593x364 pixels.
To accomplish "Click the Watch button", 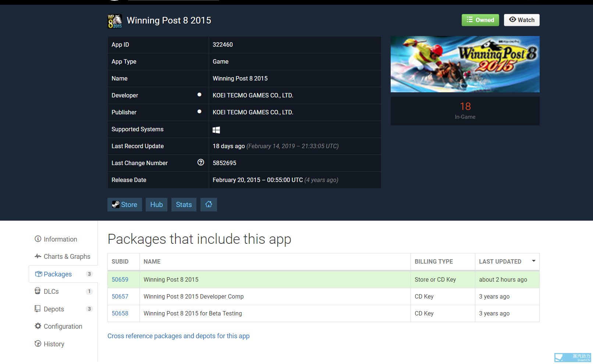I will [x=522, y=20].
